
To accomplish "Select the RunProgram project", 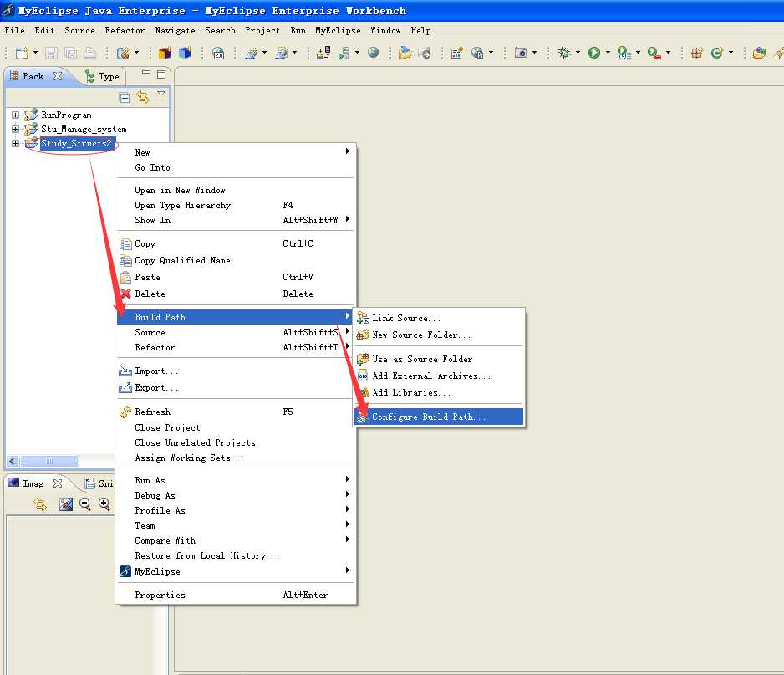I will point(66,115).
